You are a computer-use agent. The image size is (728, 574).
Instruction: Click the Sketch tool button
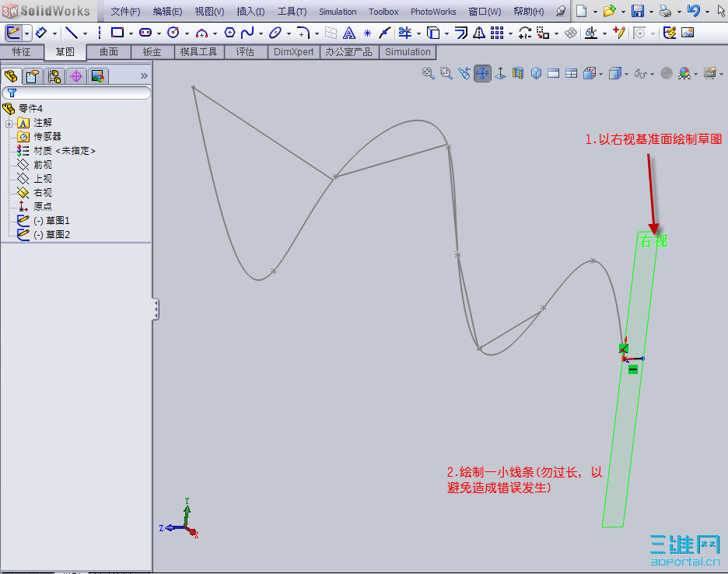pyautogui.click(x=13, y=33)
